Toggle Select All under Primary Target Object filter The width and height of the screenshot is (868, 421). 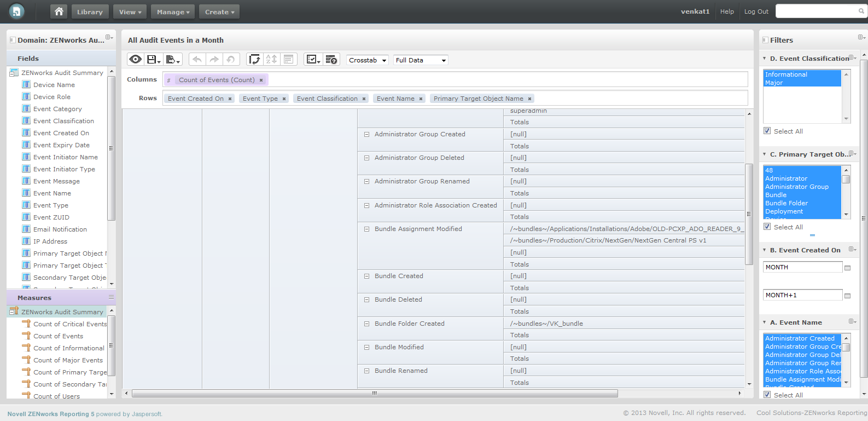click(767, 227)
